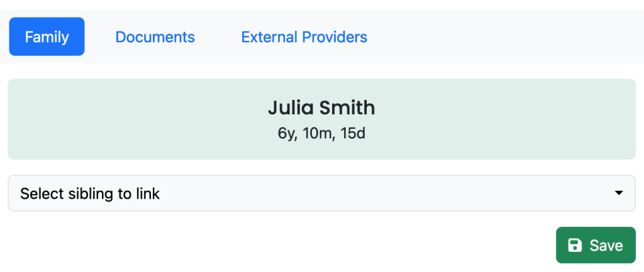Click the dropdown caret arrow icon
644x272 pixels.
point(619,193)
